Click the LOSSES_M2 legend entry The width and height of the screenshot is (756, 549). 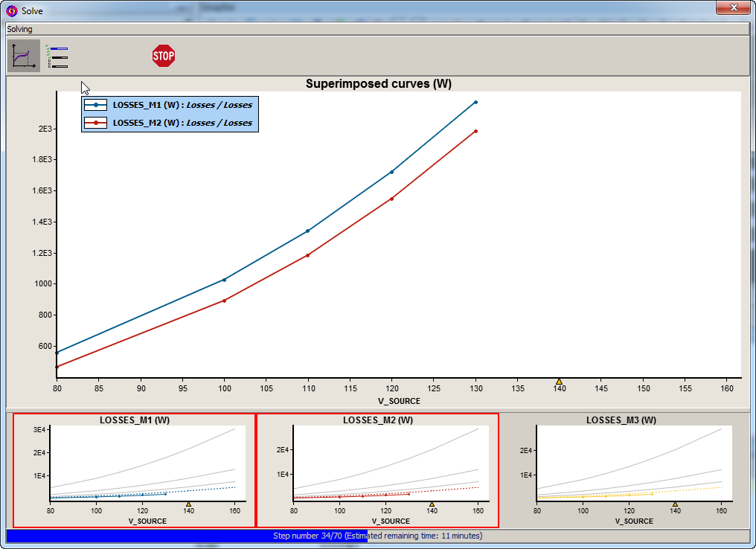click(170, 123)
